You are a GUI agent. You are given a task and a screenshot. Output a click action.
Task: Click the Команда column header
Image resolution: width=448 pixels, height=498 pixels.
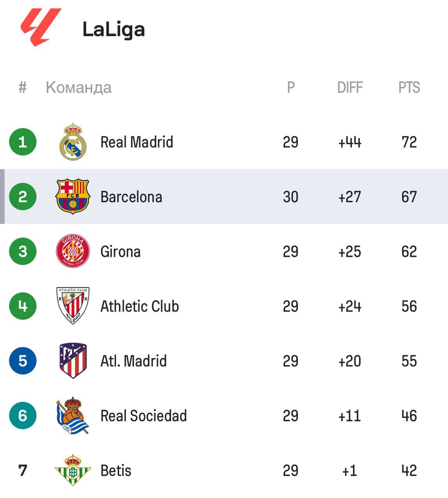[x=79, y=88]
